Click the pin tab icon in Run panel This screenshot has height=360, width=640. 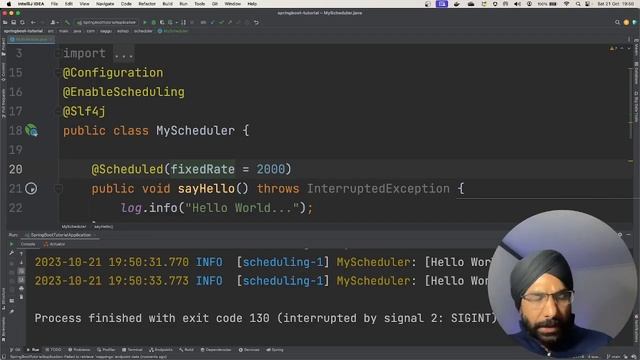11,311
